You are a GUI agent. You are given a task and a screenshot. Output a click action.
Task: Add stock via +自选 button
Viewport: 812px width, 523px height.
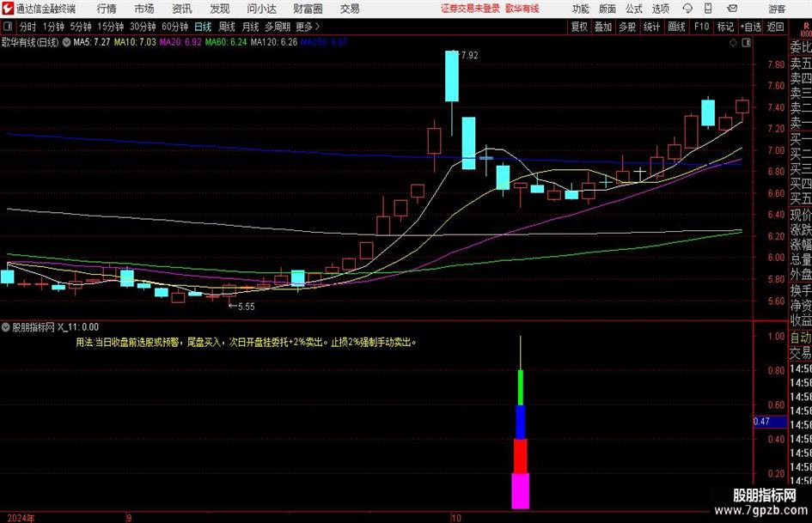click(x=751, y=27)
